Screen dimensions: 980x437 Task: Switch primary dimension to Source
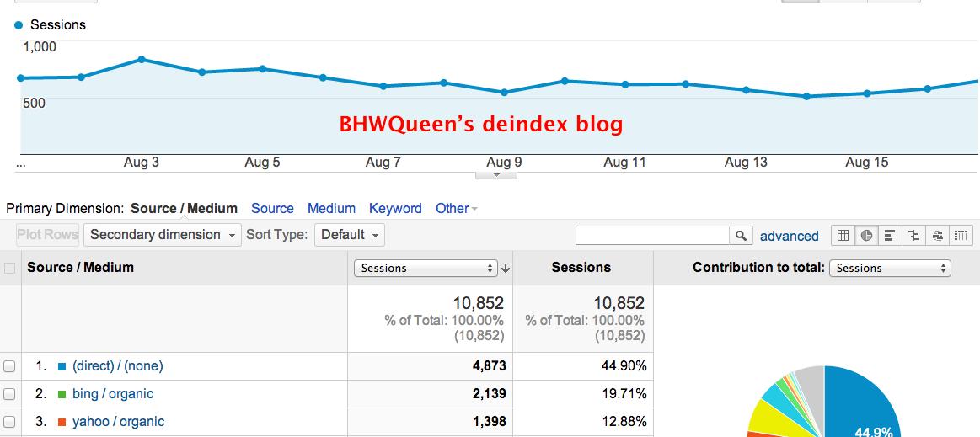(272, 209)
